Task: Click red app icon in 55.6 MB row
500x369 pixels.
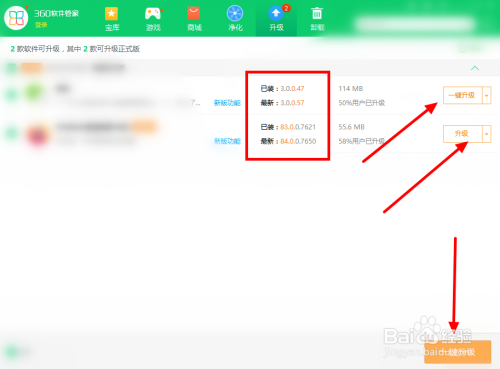Action: click(x=37, y=135)
